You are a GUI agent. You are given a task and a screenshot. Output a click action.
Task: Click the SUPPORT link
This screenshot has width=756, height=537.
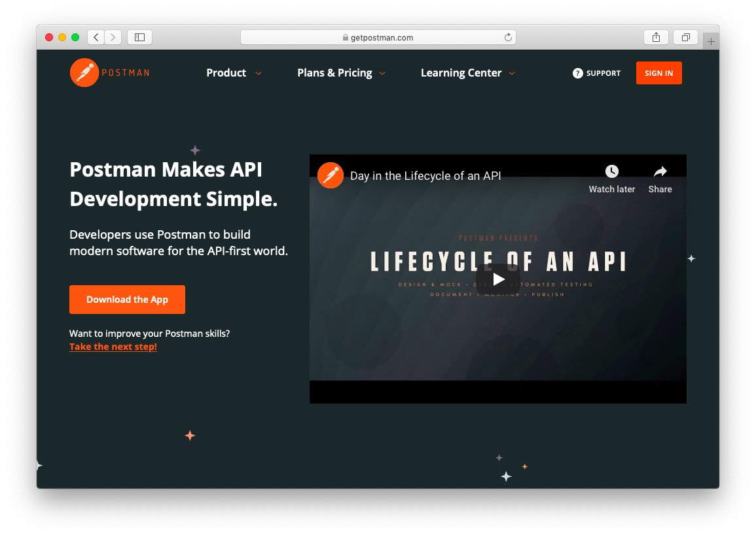(603, 73)
